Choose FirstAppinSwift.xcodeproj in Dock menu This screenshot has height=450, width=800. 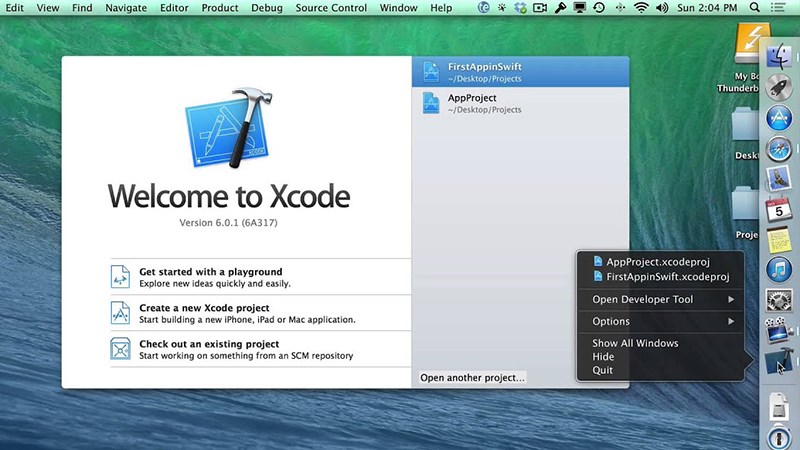(x=660, y=277)
